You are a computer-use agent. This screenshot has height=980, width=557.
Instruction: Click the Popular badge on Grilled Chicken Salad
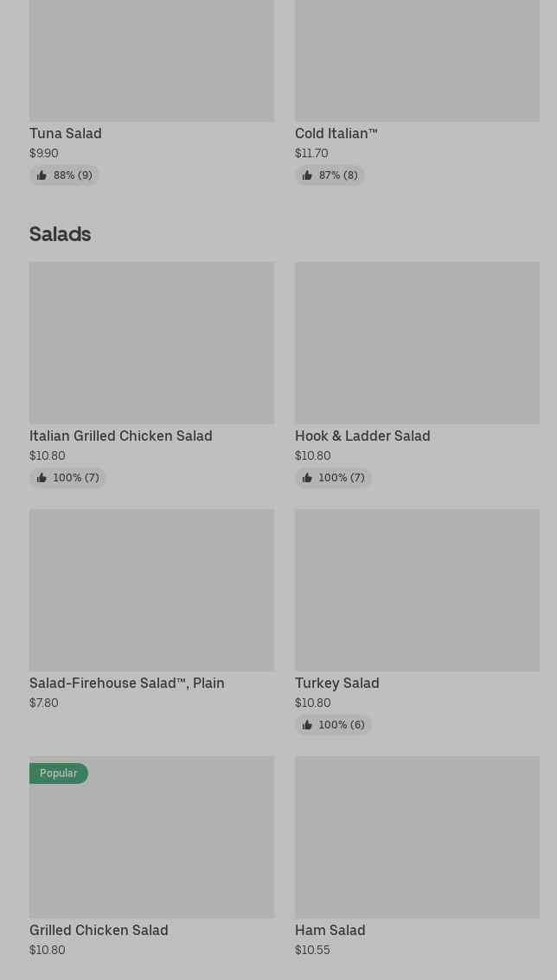tap(59, 773)
